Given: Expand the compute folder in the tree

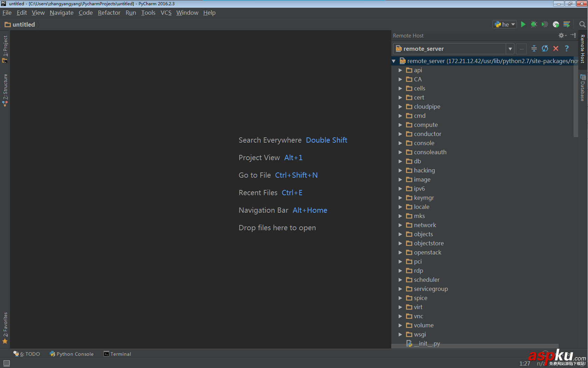Looking at the screenshot, I should [400, 125].
